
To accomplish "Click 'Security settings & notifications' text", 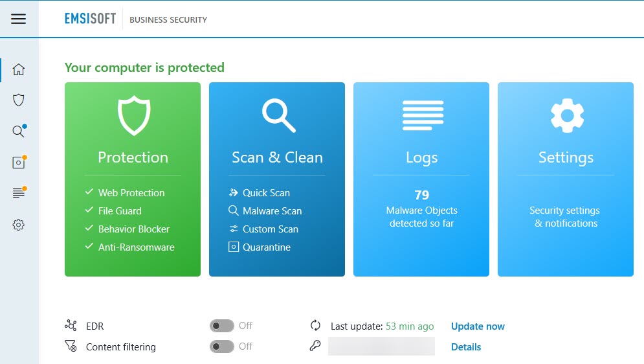I will [x=565, y=216].
